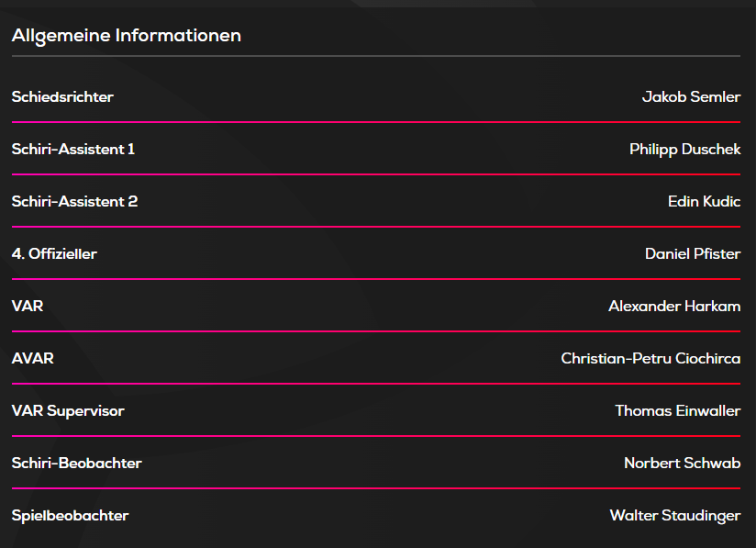Image resolution: width=756 pixels, height=548 pixels.
Task: Click the Schiedsrichter row label
Action: click(x=62, y=96)
